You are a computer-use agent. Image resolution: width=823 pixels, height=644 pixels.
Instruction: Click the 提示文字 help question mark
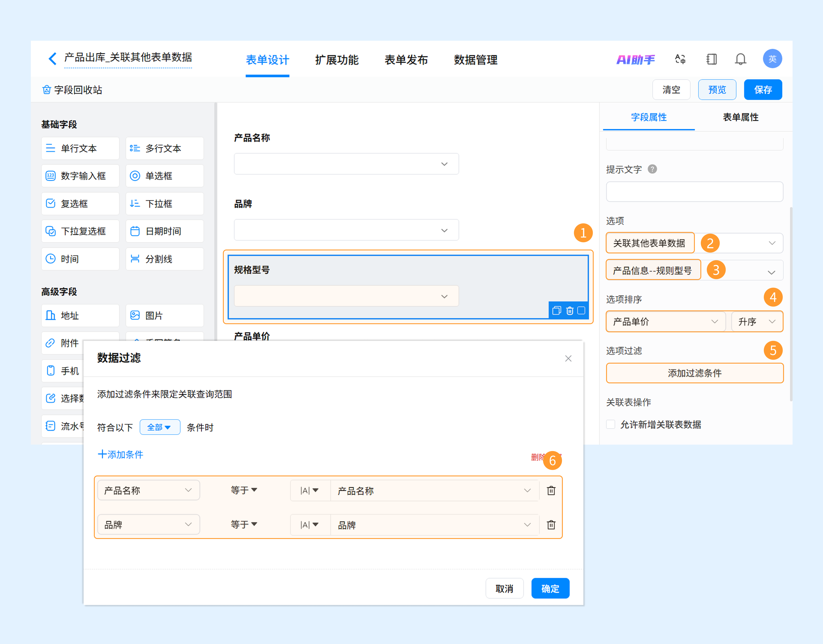(652, 169)
